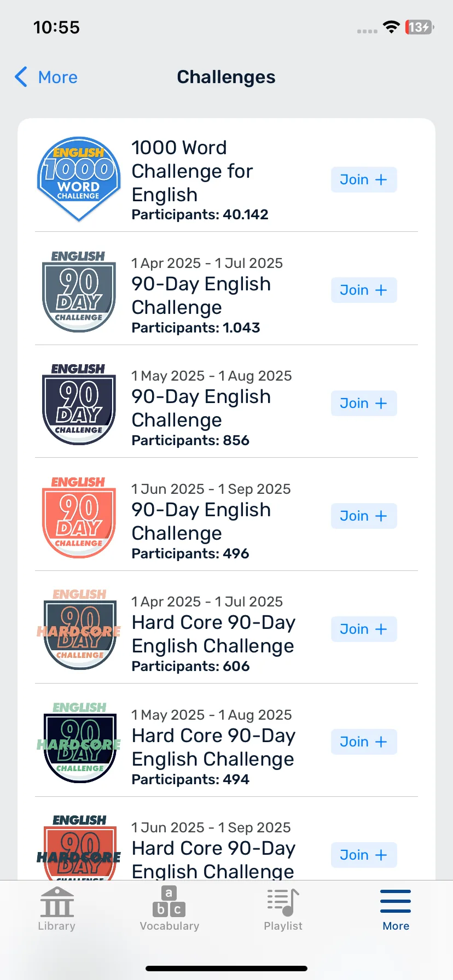Image resolution: width=453 pixels, height=980 pixels.
Task: Tap the grey April 90-Day Challenge badge
Action: (x=79, y=291)
